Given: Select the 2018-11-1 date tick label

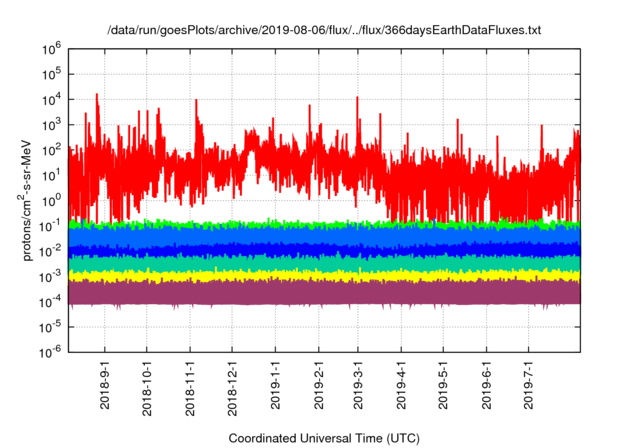Looking at the screenshot, I should click(x=190, y=388).
